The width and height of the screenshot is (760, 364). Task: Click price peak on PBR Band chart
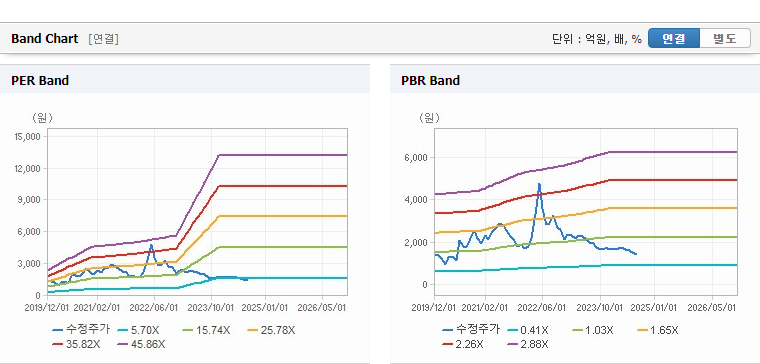[x=538, y=184]
